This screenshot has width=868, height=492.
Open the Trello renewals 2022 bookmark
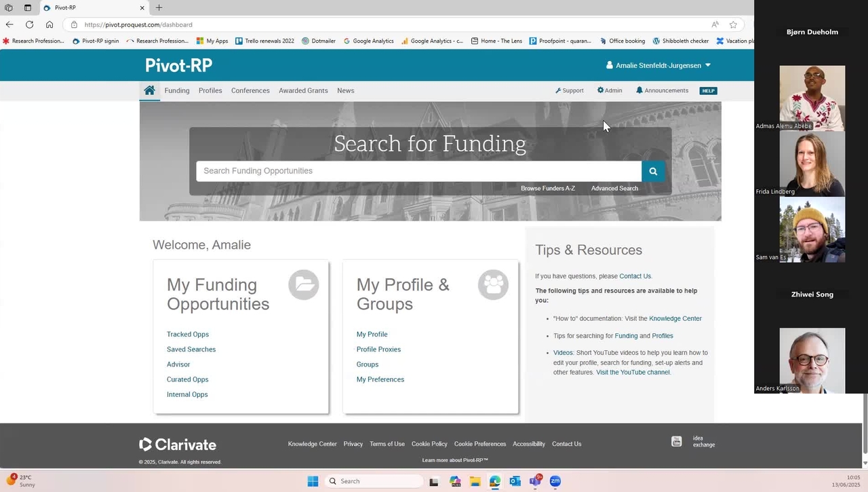pos(265,41)
